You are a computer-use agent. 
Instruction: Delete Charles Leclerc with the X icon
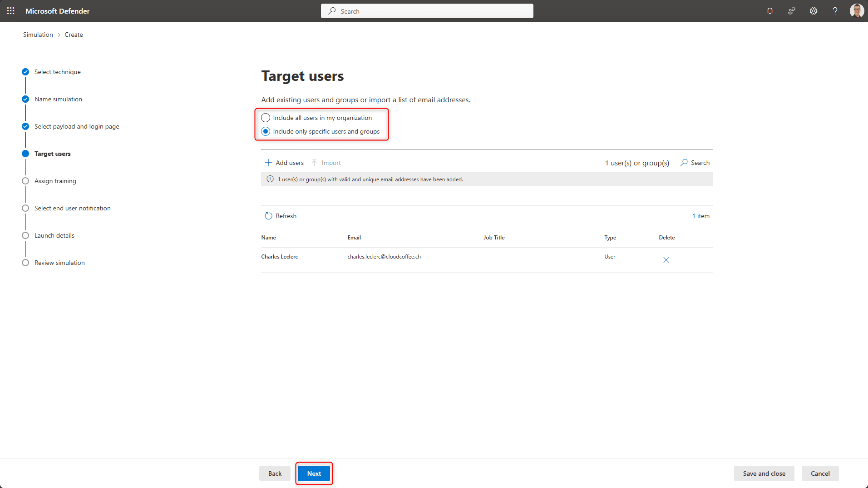pos(666,259)
